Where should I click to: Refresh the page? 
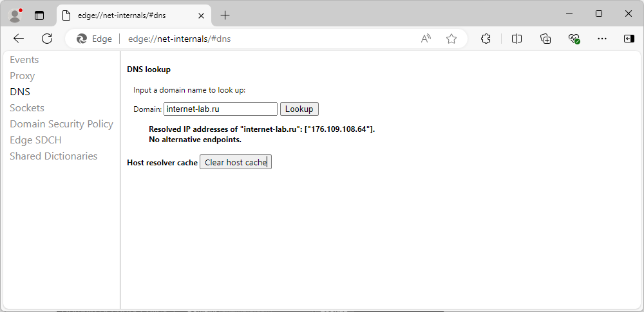pyautogui.click(x=47, y=39)
